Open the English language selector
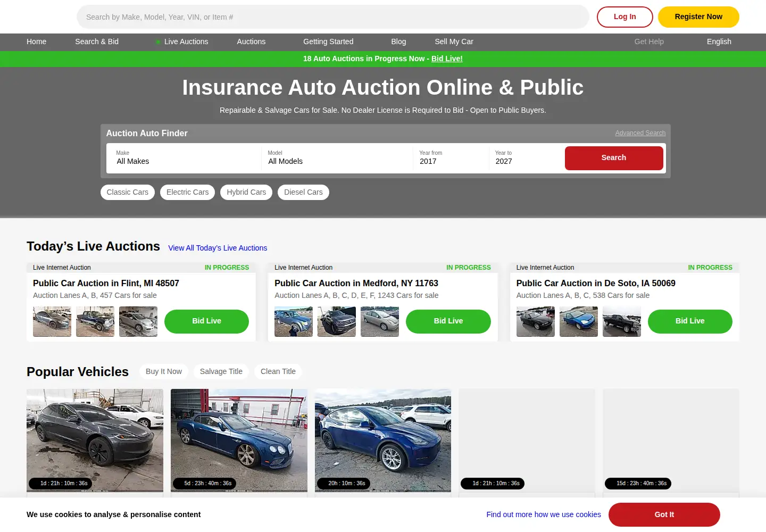This screenshot has width=766, height=532. click(719, 41)
